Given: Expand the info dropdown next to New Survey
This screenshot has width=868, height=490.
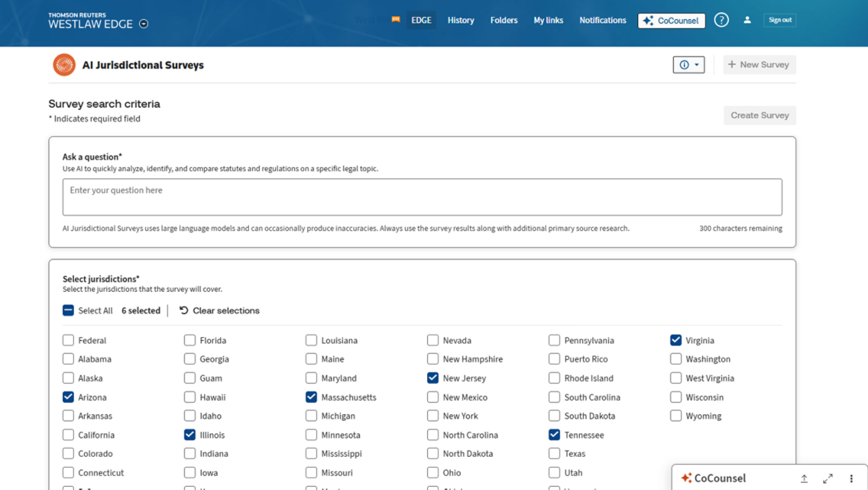Looking at the screenshot, I should 688,65.
